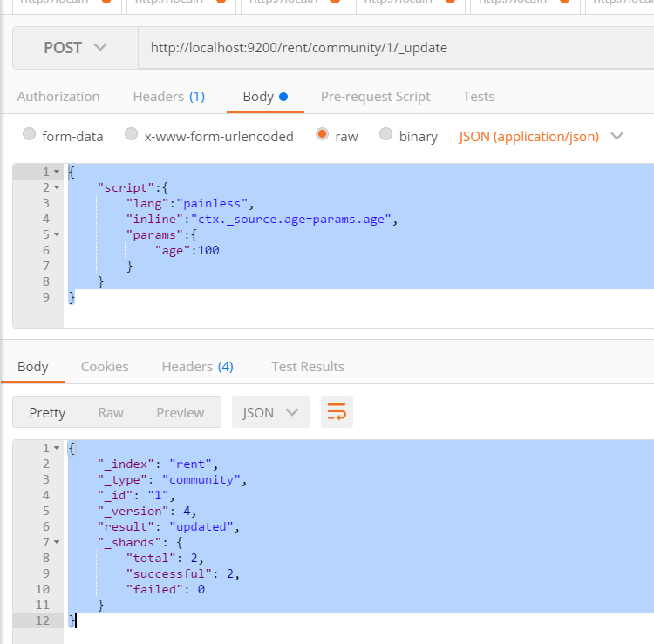Switch body type to binary
This screenshot has width=654, height=644.
387,135
